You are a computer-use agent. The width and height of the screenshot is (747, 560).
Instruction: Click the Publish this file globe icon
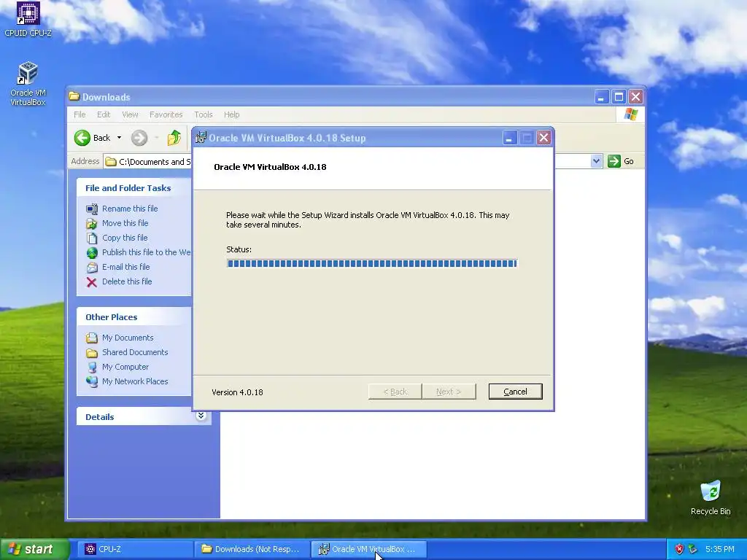click(x=91, y=252)
